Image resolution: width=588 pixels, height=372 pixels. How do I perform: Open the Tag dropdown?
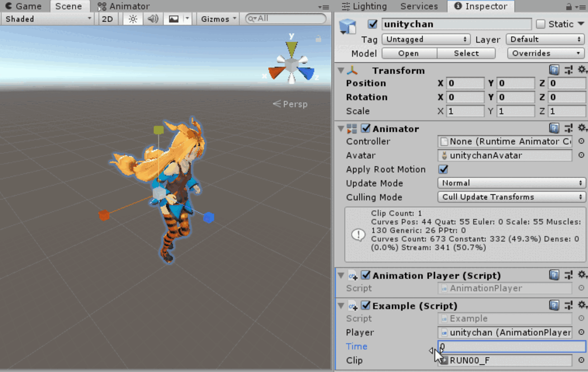pyautogui.click(x=426, y=39)
